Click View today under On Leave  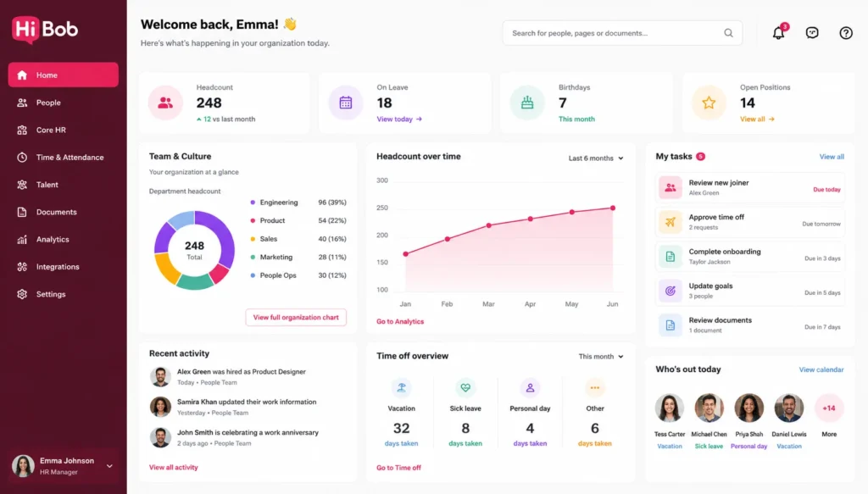(399, 119)
